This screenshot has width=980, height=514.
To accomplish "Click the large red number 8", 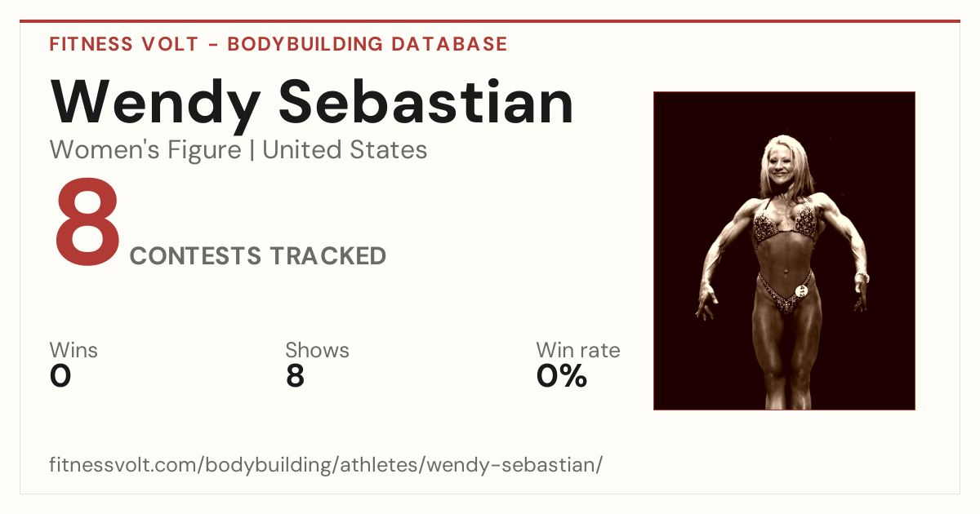I will pyautogui.click(x=87, y=223).
